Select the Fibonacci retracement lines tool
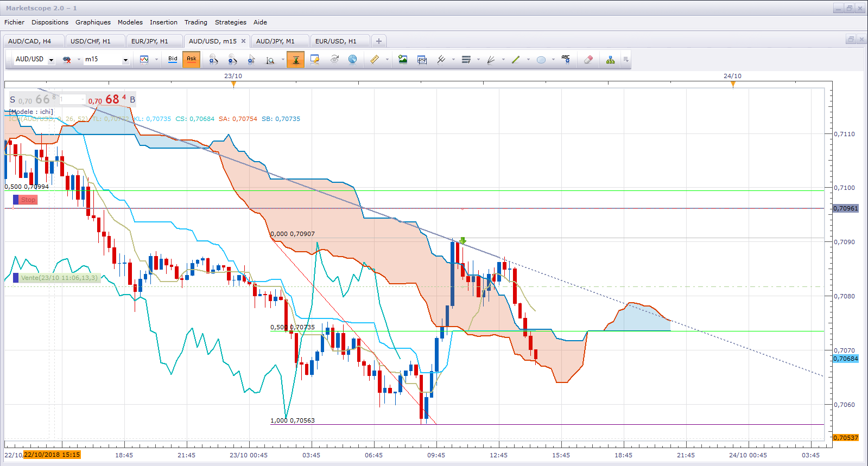Image resolution: width=868 pixels, height=466 pixels. pyautogui.click(x=466, y=60)
